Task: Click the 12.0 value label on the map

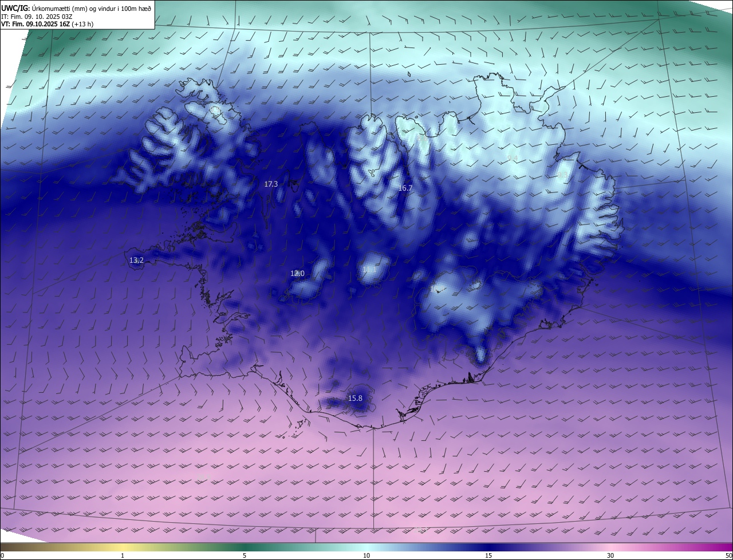Action: pos(297,274)
